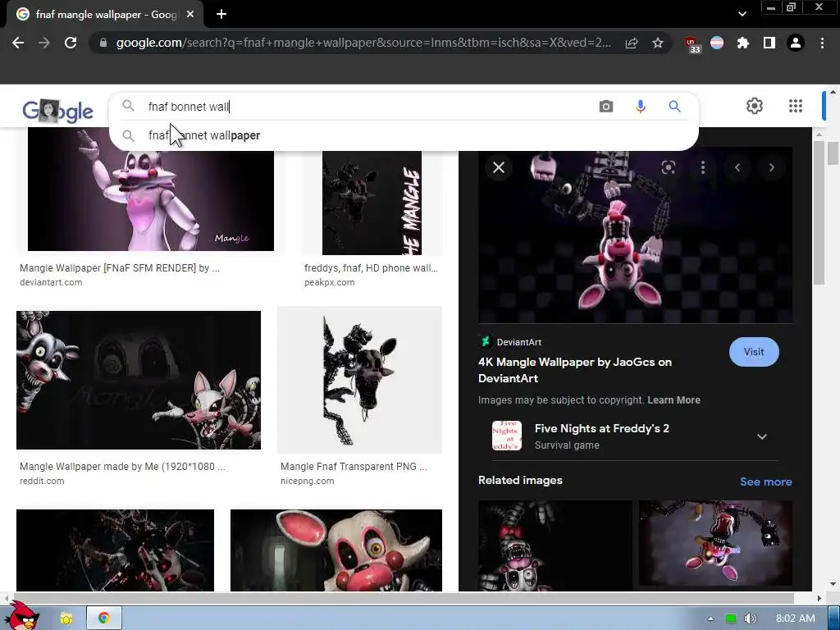The image size is (840, 630).
Task: Click the green battery tray icon
Action: click(730, 619)
